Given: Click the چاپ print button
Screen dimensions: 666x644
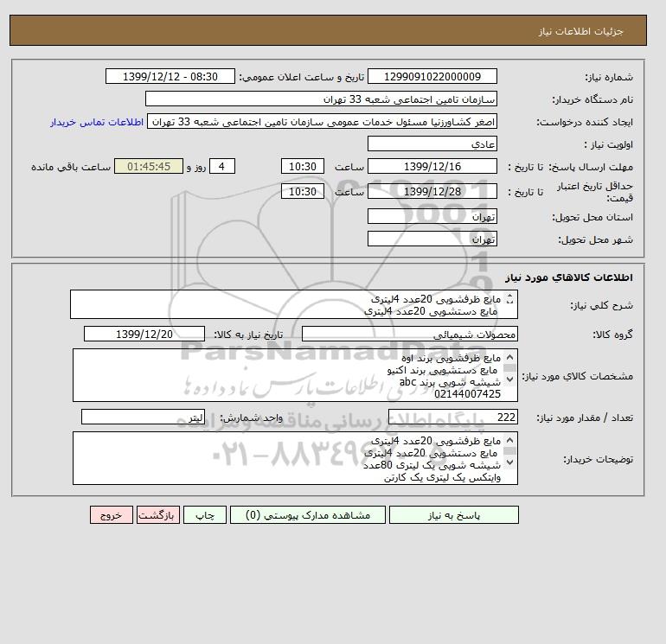Looking at the screenshot, I should 205,515.
